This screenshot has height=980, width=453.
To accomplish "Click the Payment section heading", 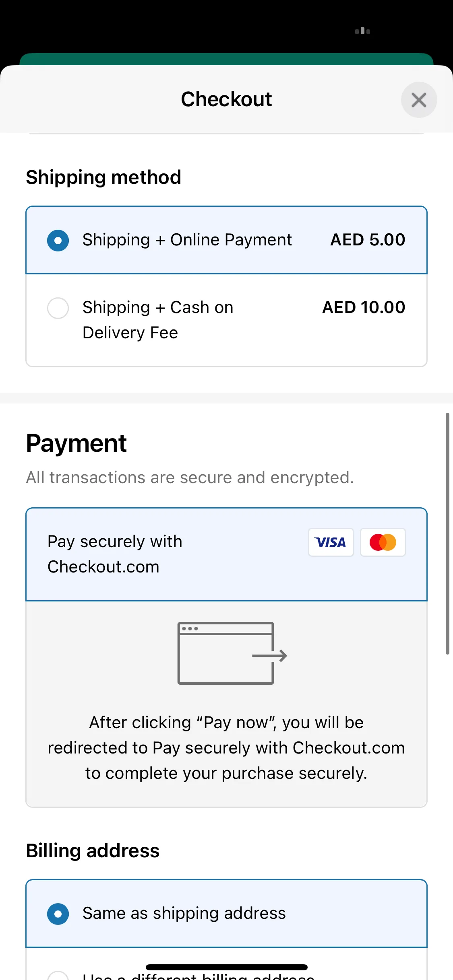I will click(77, 443).
